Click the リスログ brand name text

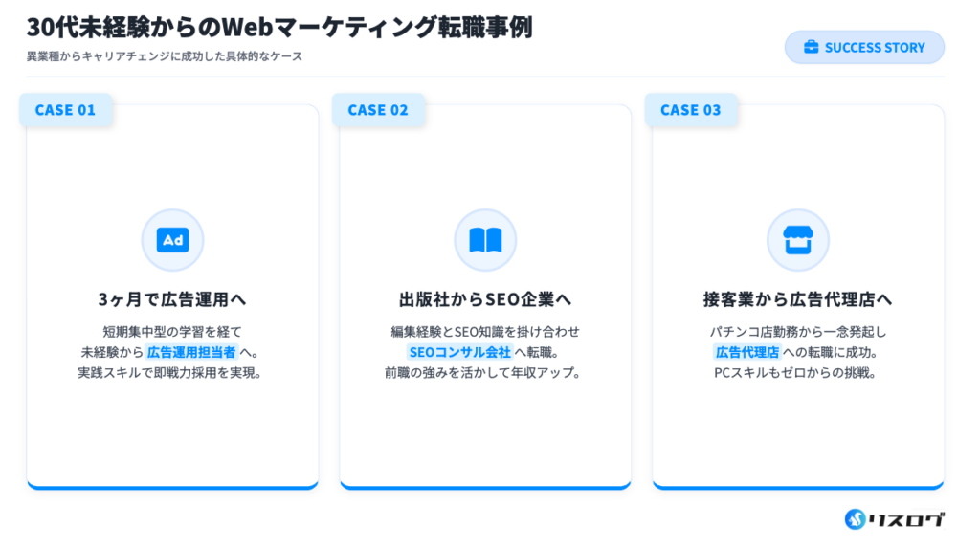tap(905, 519)
